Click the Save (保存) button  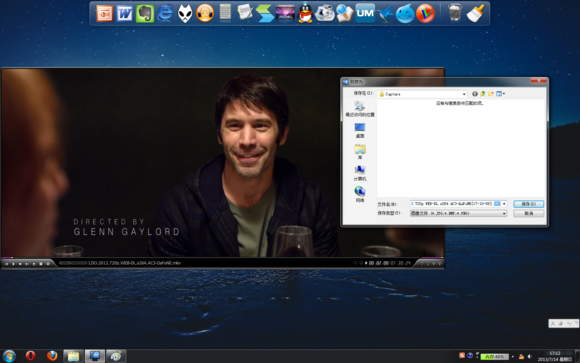pyautogui.click(x=529, y=204)
